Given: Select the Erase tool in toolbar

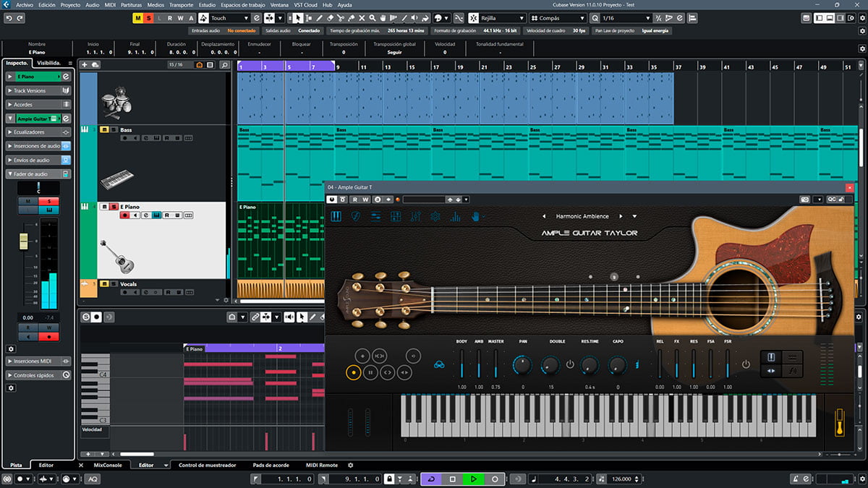Looking at the screenshot, I should pyautogui.click(x=331, y=18).
